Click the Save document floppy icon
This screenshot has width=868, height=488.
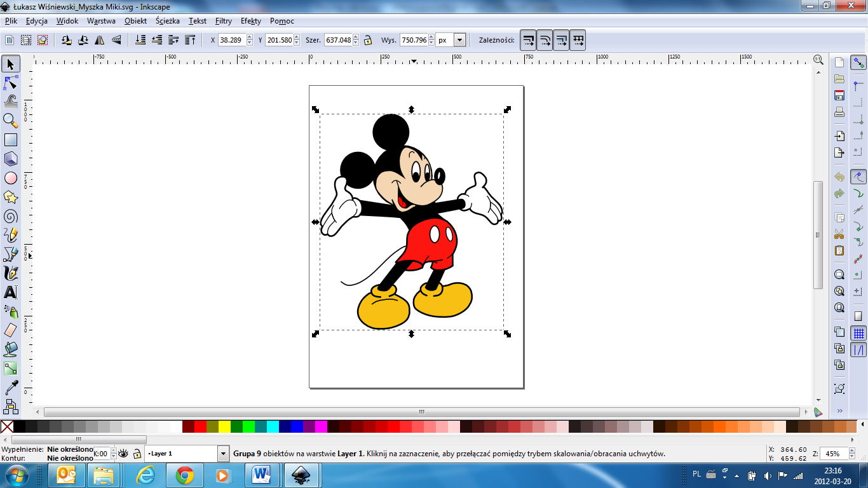(x=839, y=95)
